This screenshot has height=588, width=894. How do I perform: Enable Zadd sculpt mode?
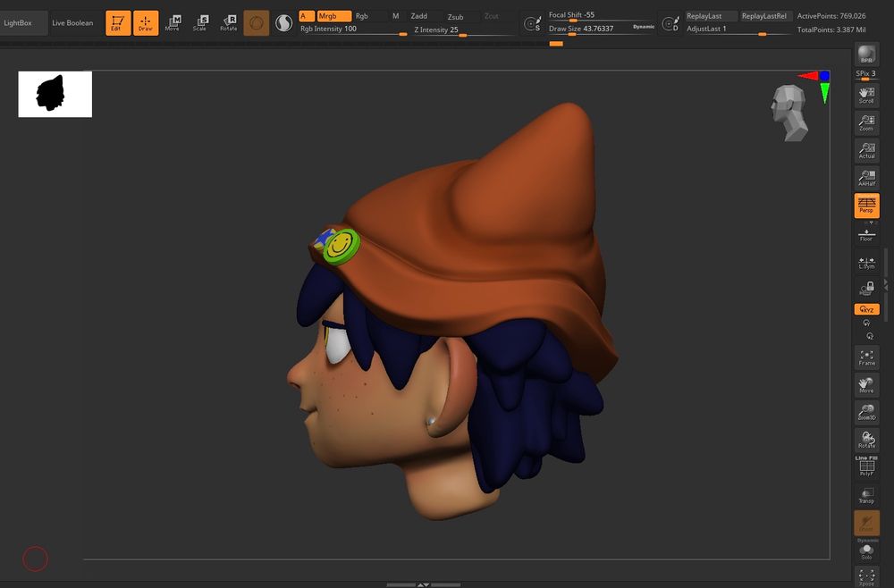click(x=419, y=16)
